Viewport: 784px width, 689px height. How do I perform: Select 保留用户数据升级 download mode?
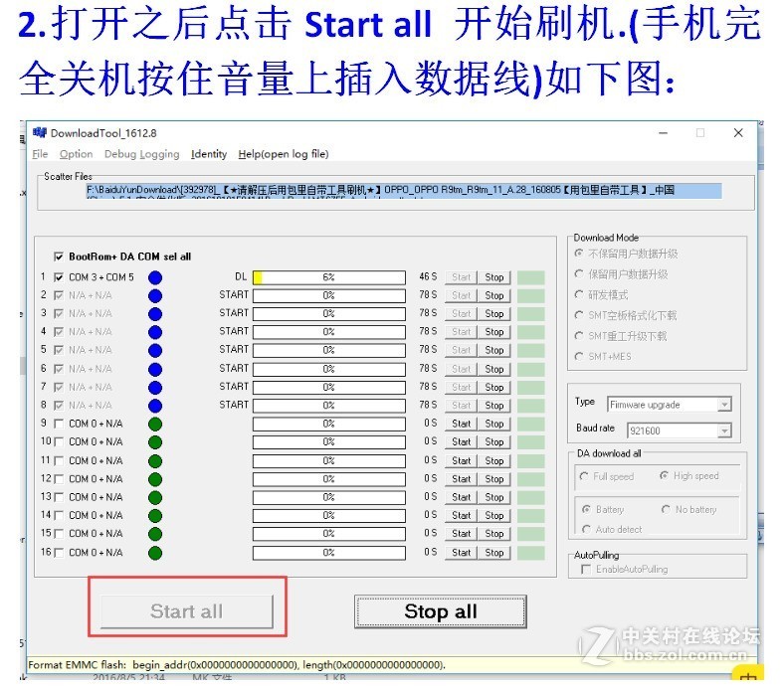(579, 273)
